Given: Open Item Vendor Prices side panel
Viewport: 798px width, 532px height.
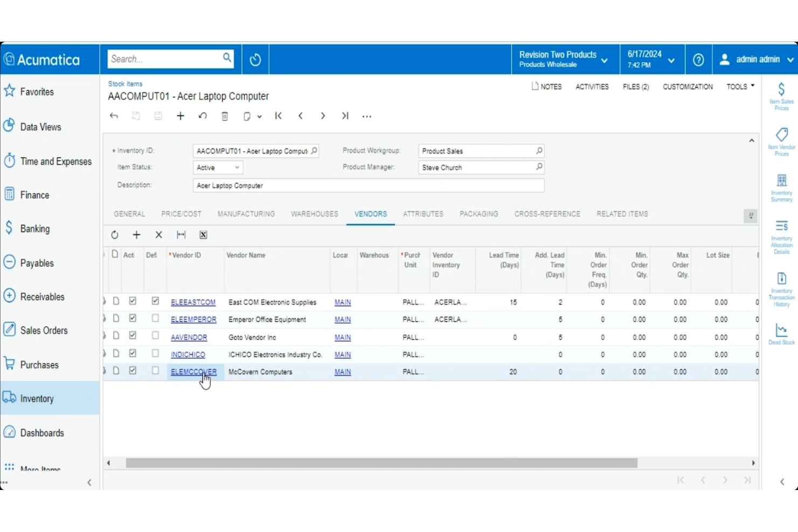Looking at the screenshot, I should 781,141.
